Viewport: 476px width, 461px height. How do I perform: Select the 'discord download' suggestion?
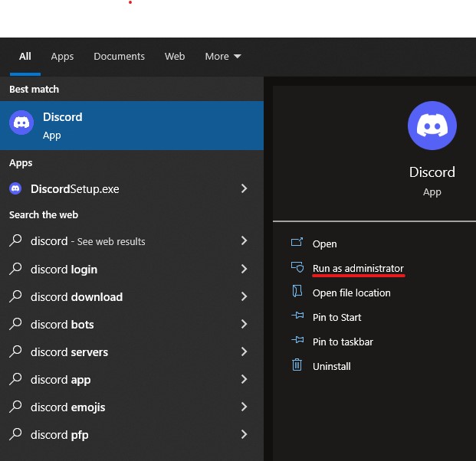tap(132, 297)
